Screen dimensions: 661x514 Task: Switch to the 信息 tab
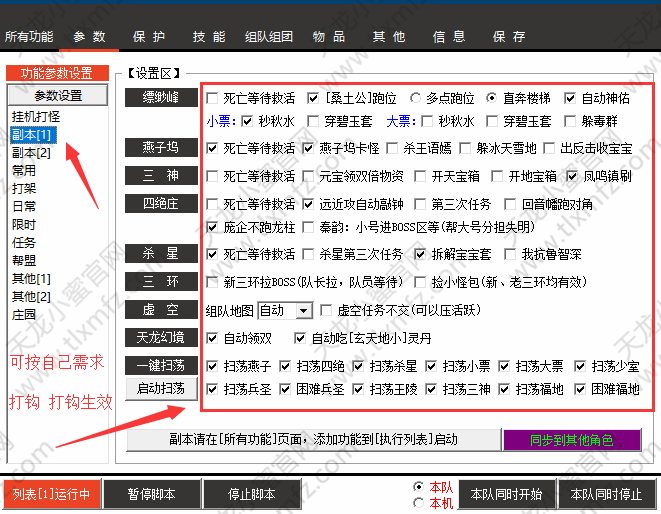pyautogui.click(x=449, y=37)
